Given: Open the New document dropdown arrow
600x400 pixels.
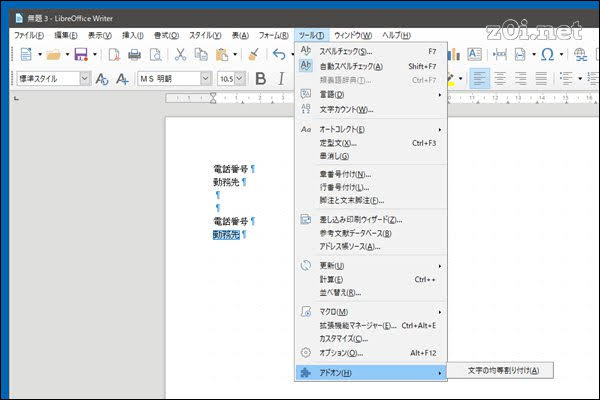Looking at the screenshot, I should pos(39,54).
